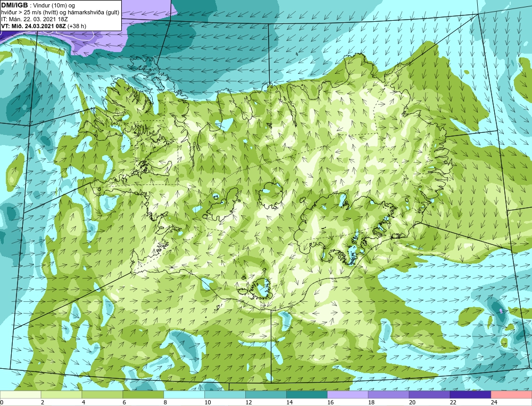Click the lavender 16–18 m/s legend swatch

348,395
